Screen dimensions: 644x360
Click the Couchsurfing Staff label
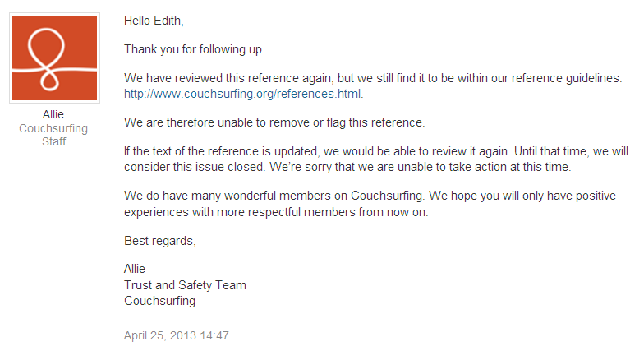53,135
